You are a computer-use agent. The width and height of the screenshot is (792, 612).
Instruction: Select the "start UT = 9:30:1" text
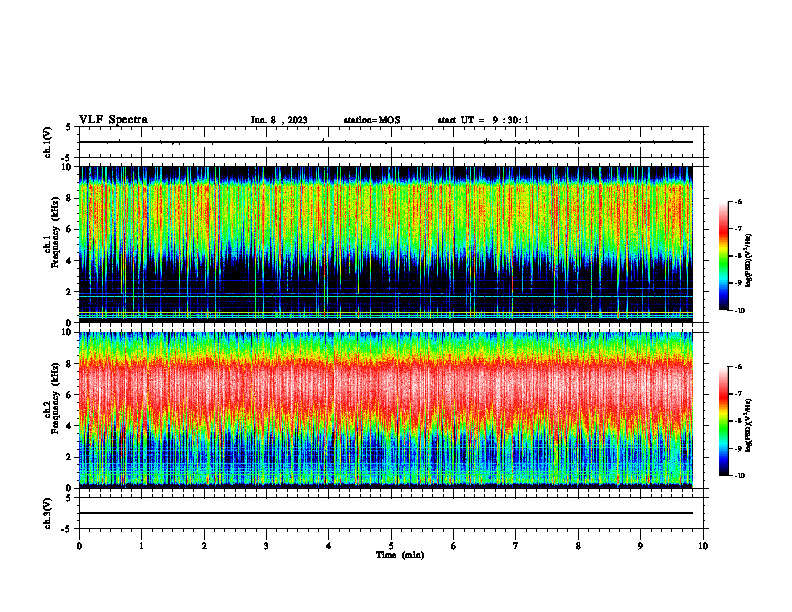(x=483, y=120)
